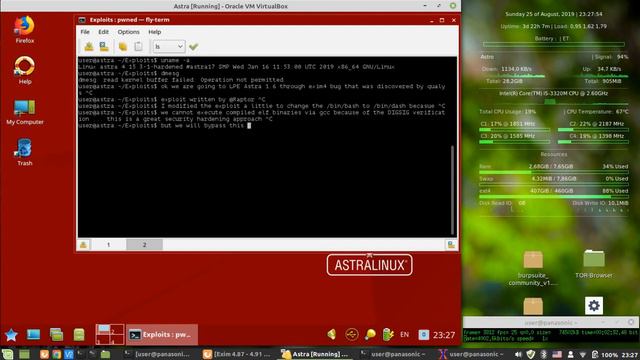Click the host volume icon in system tray
Viewport: 640px width, 360px height.
(x=518, y=354)
